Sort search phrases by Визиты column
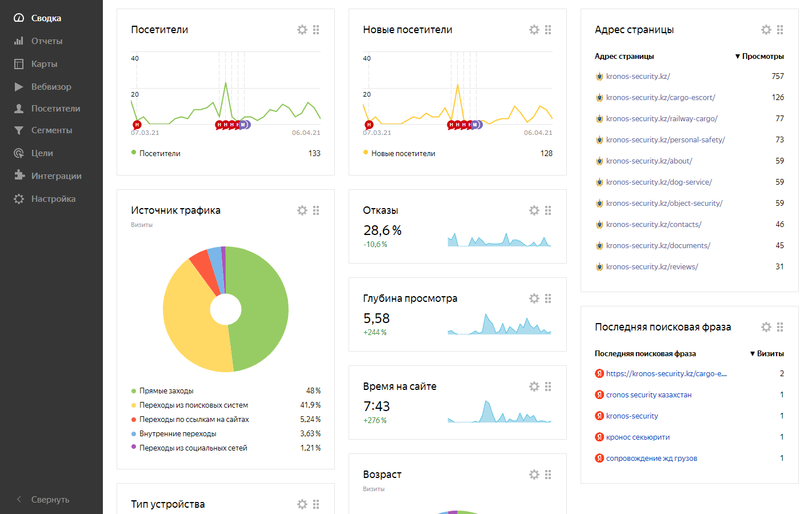812x514 pixels. tap(767, 353)
